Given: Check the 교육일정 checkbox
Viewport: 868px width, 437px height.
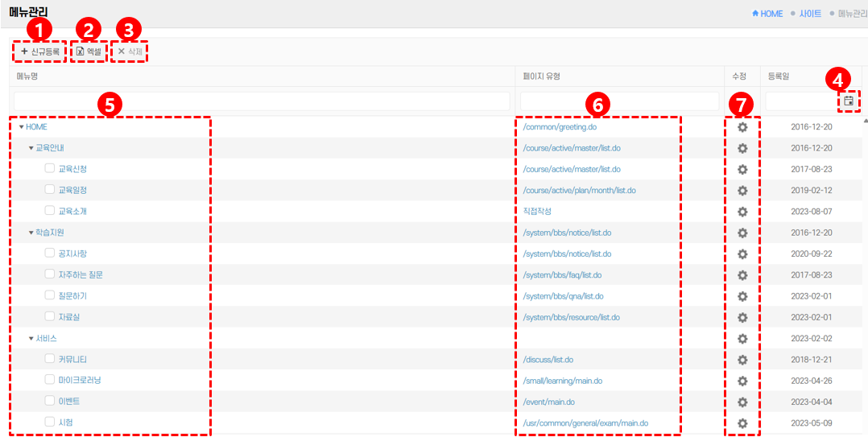Looking at the screenshot, I should pyautogui.click(x=50, y=190).
